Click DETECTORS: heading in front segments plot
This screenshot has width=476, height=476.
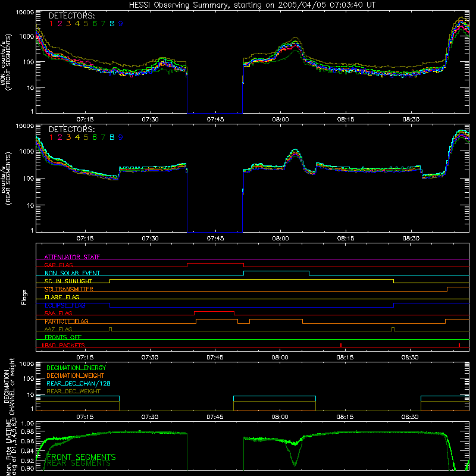pyautogui.click(x=71, y=15)
